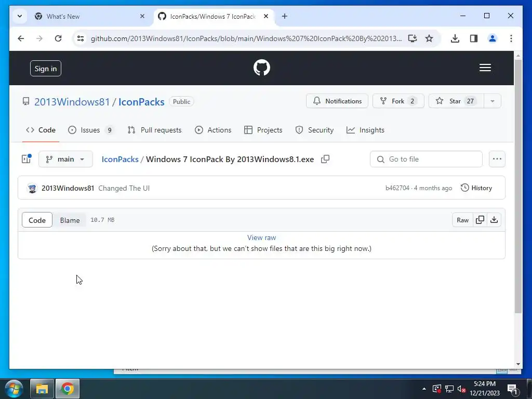Open the Raw file button
Viewport: 532px width, 399px height.
(462, 220)
